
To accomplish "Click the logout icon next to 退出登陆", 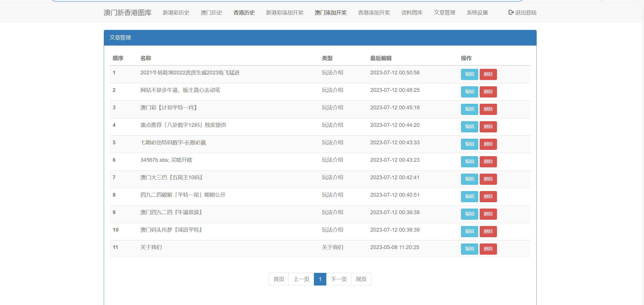I will coord(511,12).
